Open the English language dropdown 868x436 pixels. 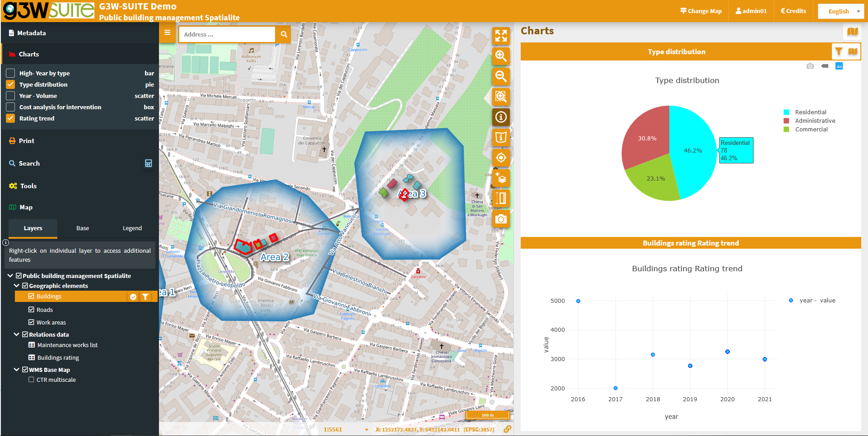coord(841,11)
